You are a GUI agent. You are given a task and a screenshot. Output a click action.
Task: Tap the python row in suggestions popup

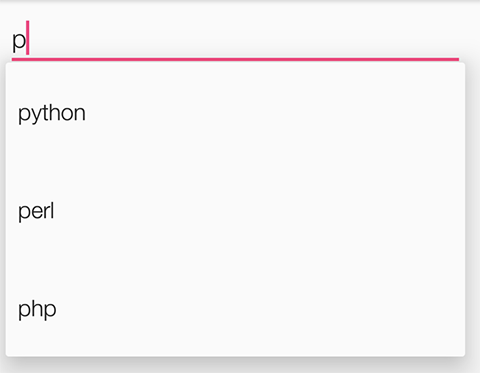point(235,112)
